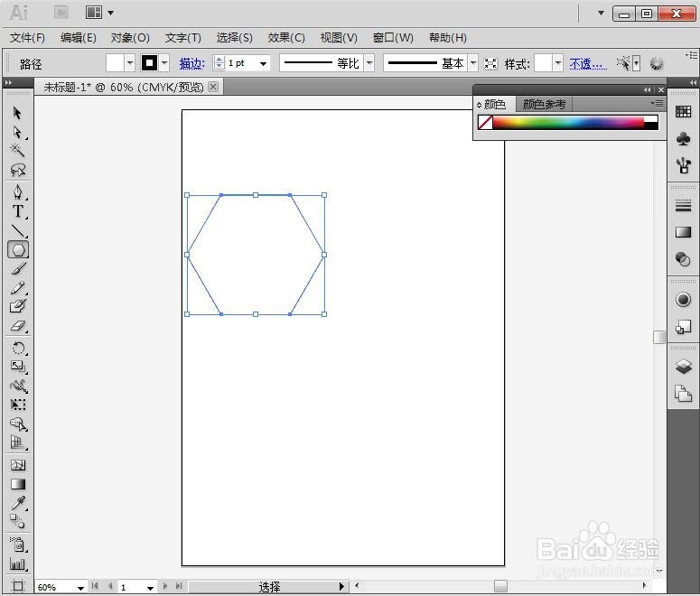This screenshot has width=700, height=596.
Task: Go to the next artboard arrow
Action: [x=165, y=586]
